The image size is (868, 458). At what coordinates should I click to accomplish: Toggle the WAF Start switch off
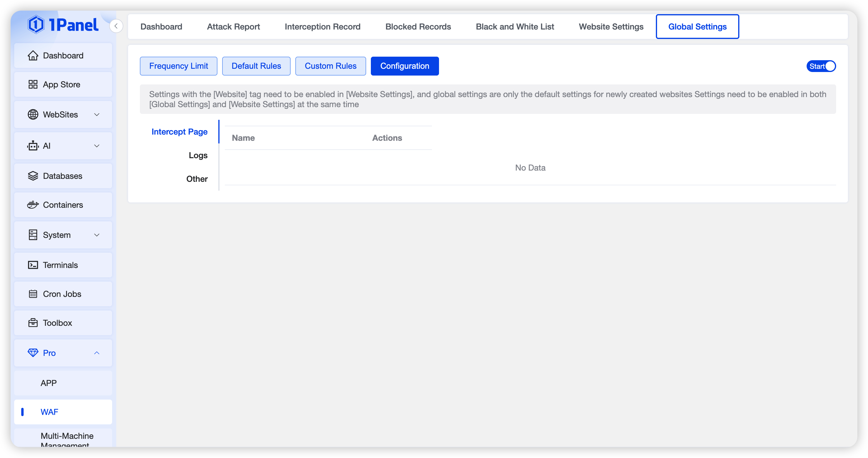coord(821,66)
